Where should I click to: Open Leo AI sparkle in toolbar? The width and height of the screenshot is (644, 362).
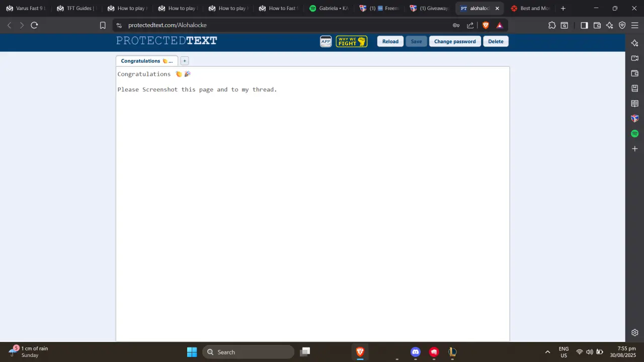tap(610, 25)
